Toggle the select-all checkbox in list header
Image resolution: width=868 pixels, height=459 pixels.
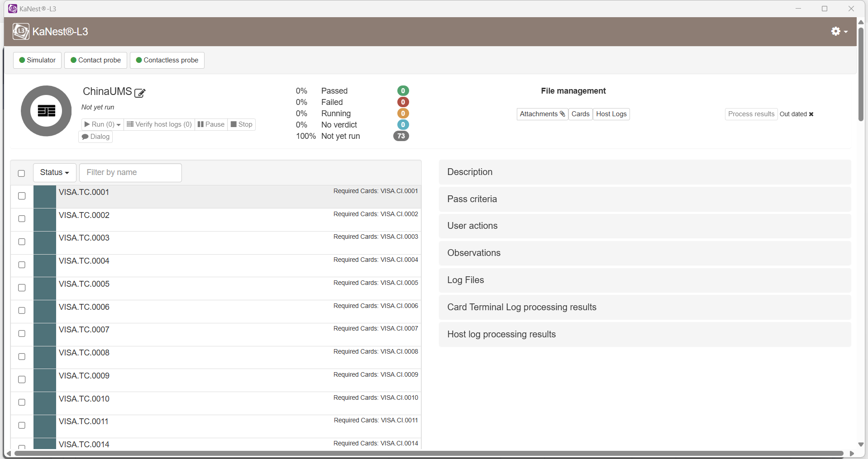[x=21, y=173]
